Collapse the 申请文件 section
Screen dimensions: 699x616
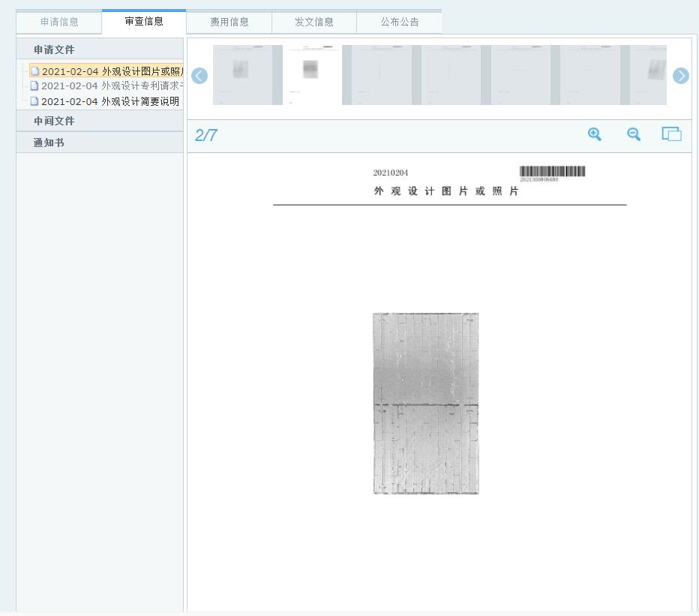coord(54,50)
